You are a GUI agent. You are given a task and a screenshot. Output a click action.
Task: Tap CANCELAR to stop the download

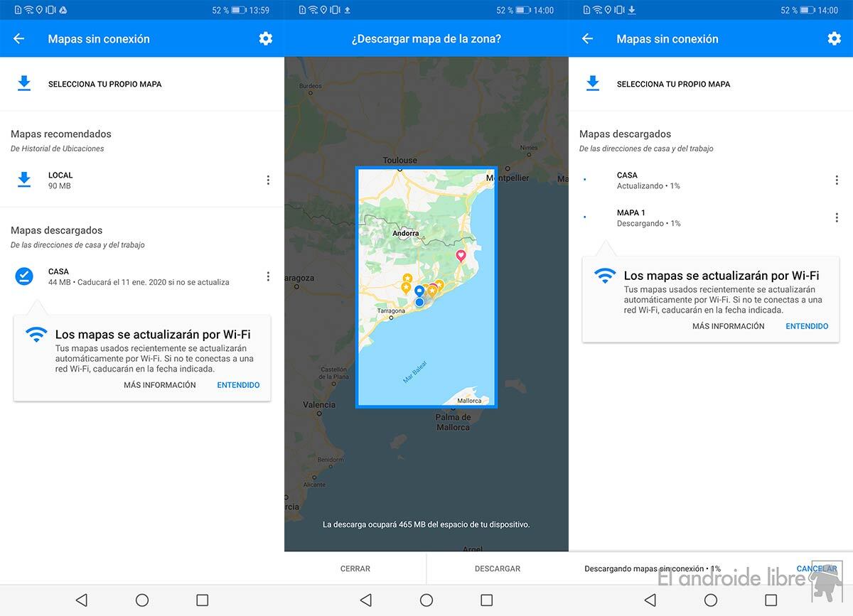coord(816,568)
